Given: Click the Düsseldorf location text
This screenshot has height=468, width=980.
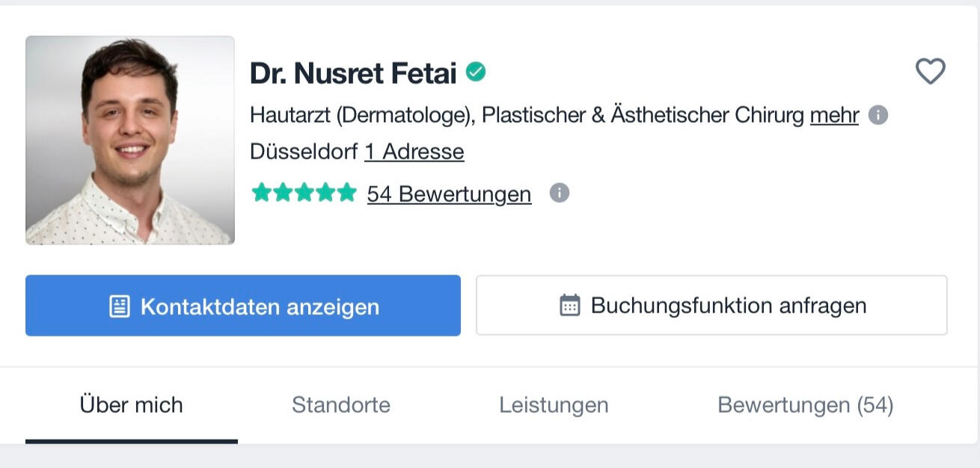Looking at the screenshot, I should click(304, 152).
